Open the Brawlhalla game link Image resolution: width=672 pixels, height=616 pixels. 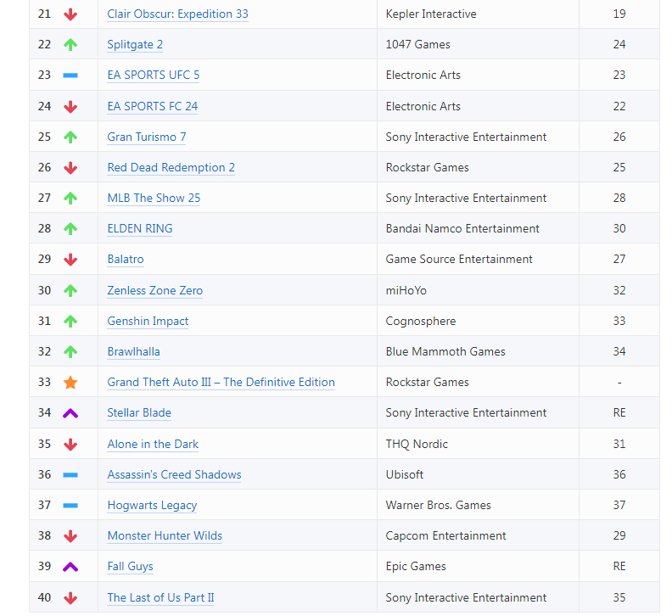click(x=133, y=351)
